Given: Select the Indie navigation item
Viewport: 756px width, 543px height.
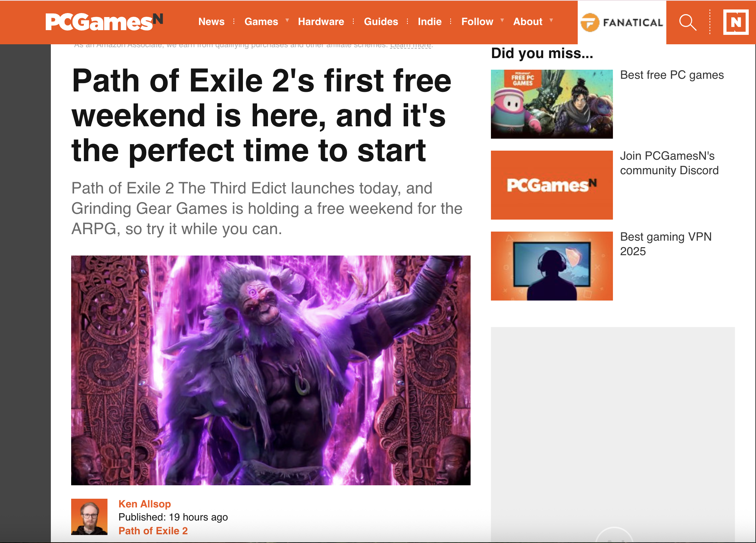Looking at the screenshot, I should [430, 22].
